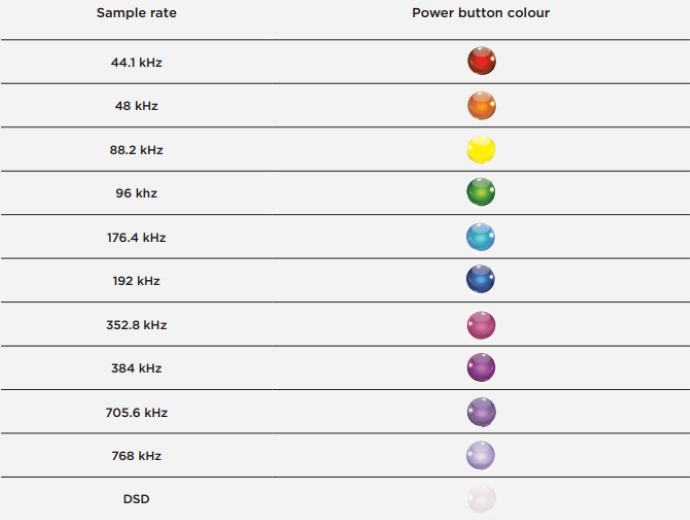
Task: Select the 44.1 kHz row label
Action: [136, 62]
